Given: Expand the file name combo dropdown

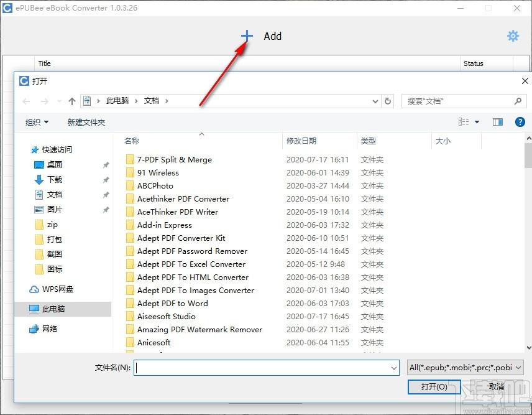Looking at the screenshot, I should tap(393, 368).
